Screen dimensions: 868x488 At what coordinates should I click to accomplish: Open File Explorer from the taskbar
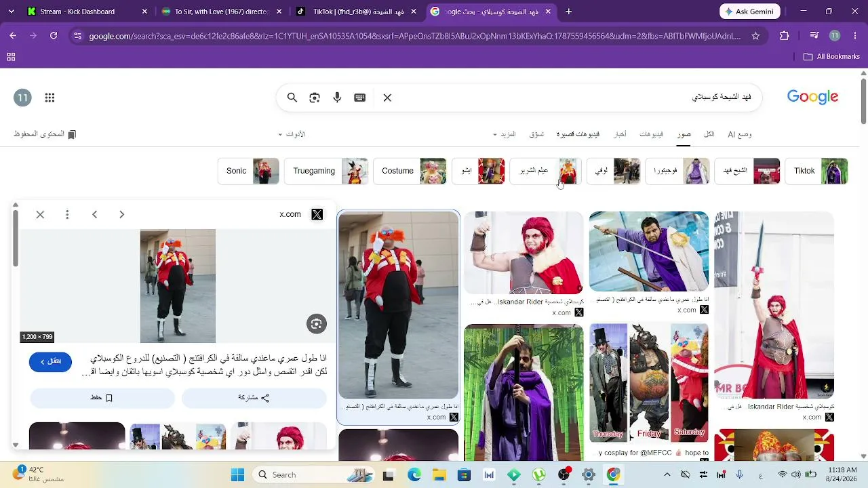coord(439,474)
